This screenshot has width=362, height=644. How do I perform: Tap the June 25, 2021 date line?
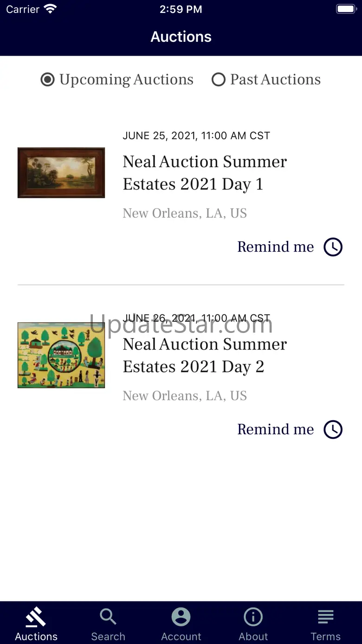point(196,136)
